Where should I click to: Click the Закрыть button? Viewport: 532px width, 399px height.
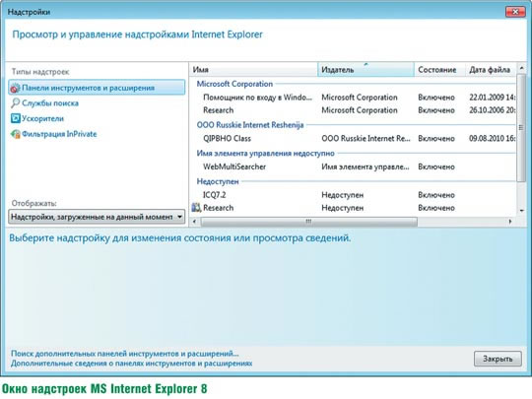[498, 359]
